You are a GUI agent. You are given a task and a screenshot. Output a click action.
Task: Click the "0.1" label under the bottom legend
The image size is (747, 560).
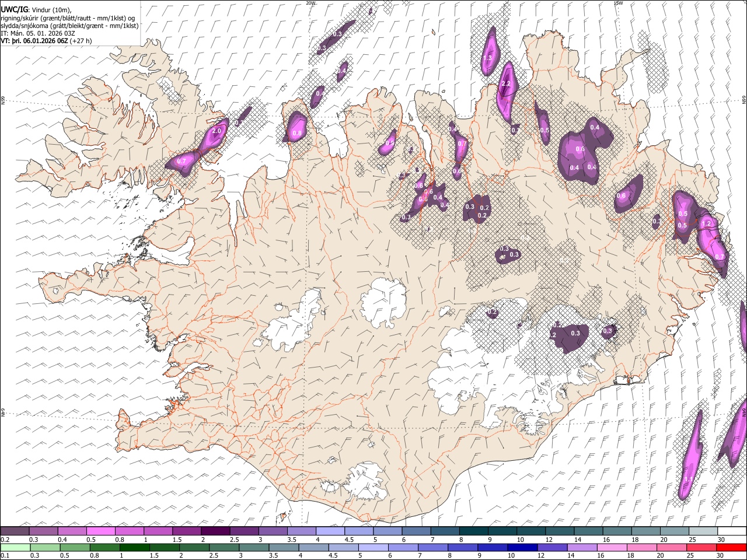click(x=5, y=555)
